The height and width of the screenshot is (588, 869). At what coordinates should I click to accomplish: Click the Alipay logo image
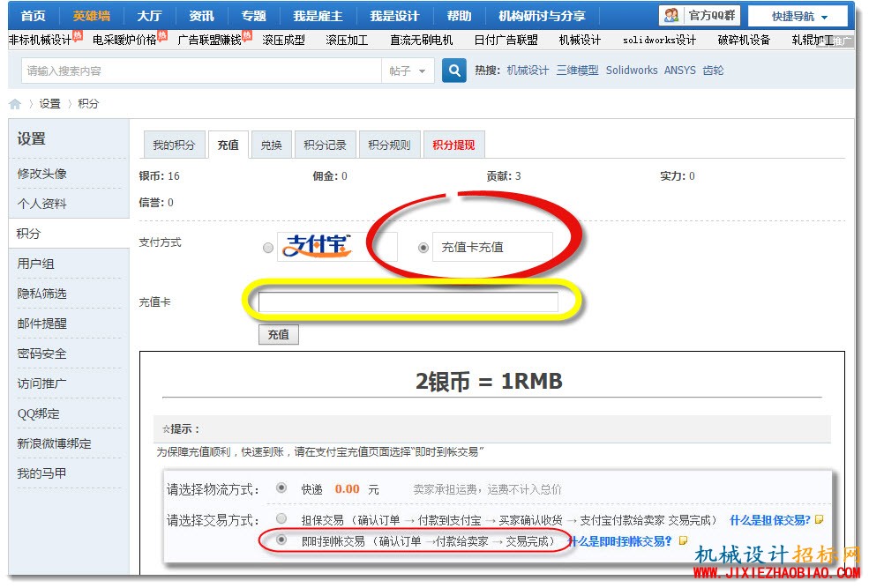(317, 246)
